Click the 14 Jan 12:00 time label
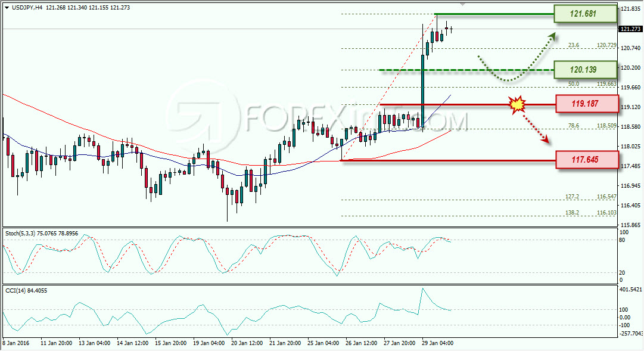644x351 pixels. pos(133,343)
